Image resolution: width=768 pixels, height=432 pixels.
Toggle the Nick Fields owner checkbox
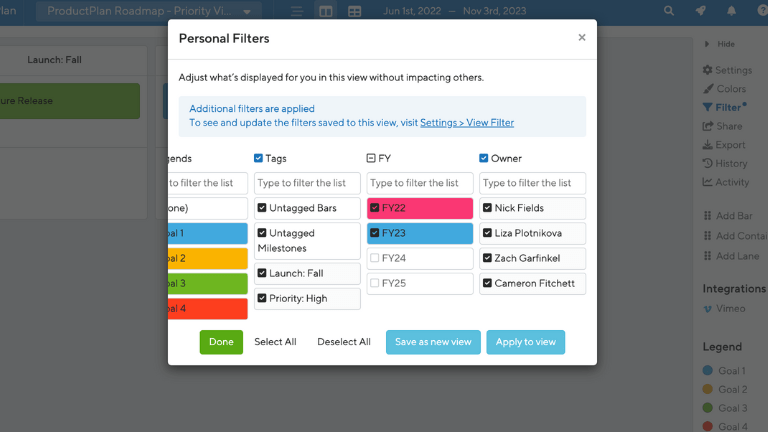(487, 208)
